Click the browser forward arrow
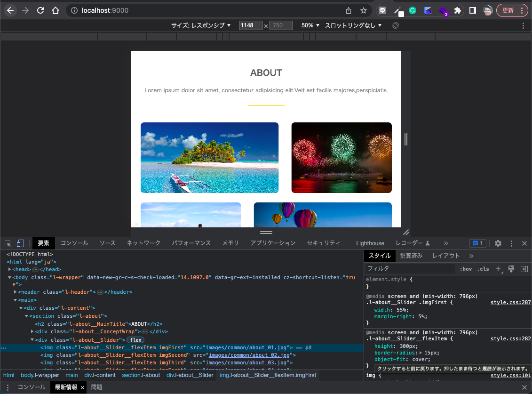The image size is (532, 394). click(25, 10)
